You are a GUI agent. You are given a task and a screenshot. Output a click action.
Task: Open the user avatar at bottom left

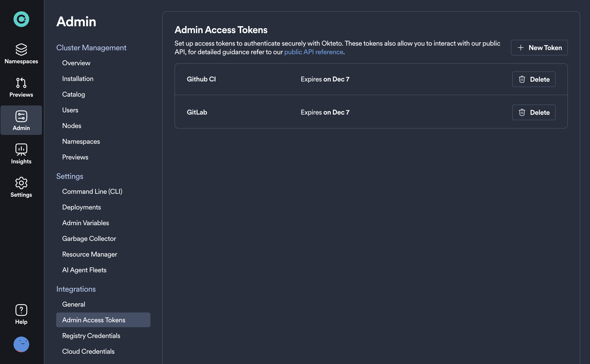21,344
